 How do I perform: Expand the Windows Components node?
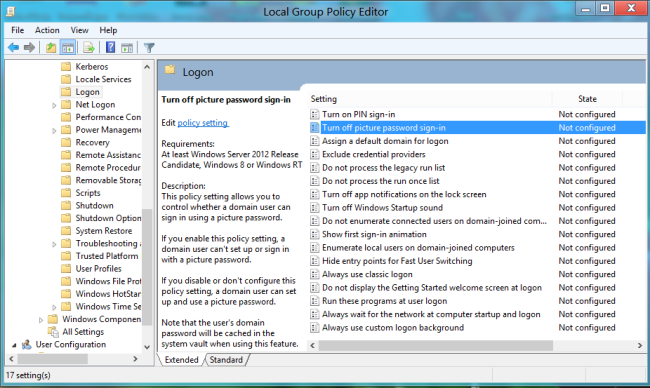click(41, 320)
